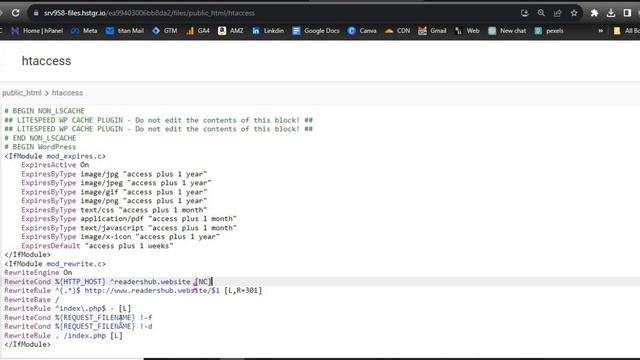This screenshot has height=360, width=640.
Task: Click htaccess in the breadcrumb
Action: tap(67, 93)
